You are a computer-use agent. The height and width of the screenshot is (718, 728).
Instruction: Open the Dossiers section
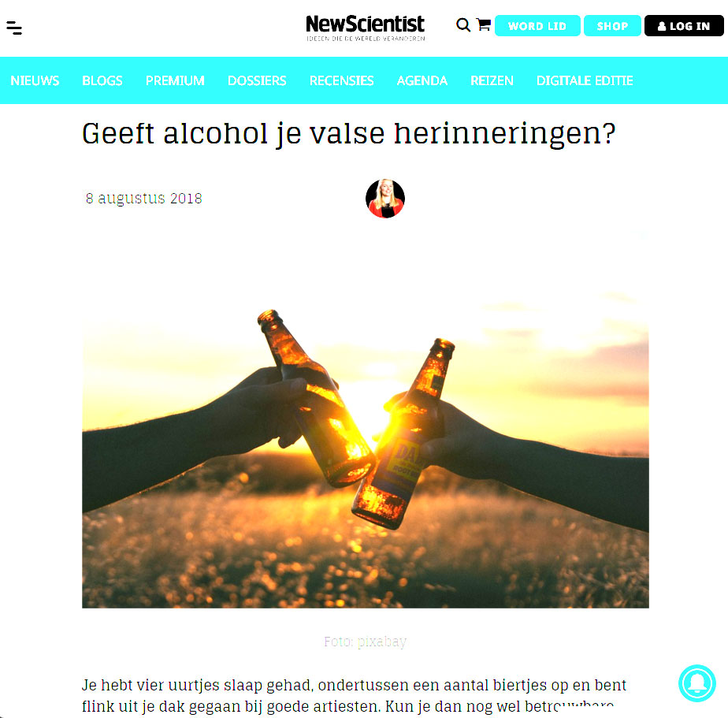tap(257, 81)
